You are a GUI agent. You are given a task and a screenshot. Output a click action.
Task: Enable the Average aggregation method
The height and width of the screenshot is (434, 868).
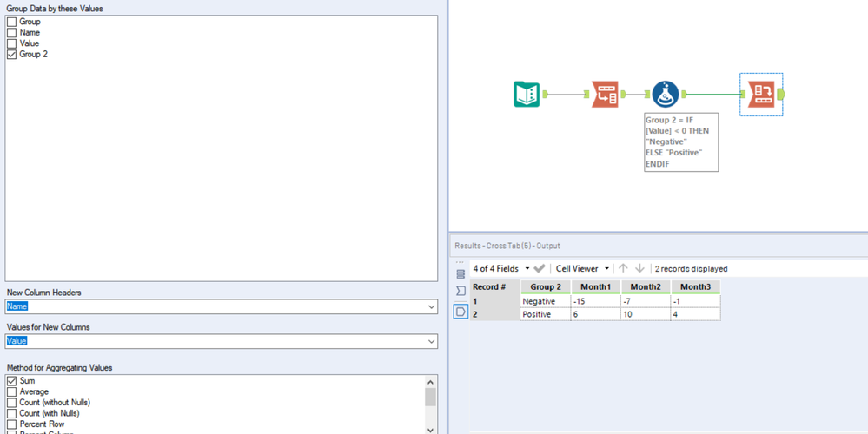11,392
